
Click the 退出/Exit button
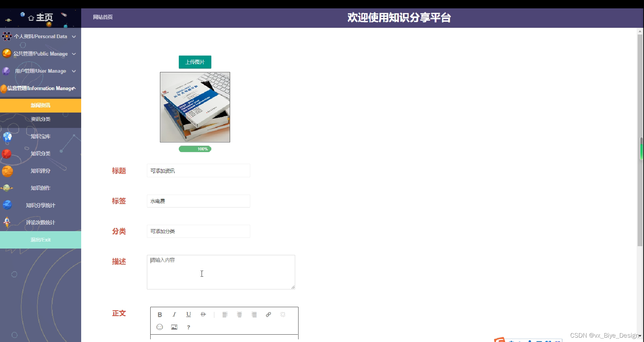click(41, 240)
